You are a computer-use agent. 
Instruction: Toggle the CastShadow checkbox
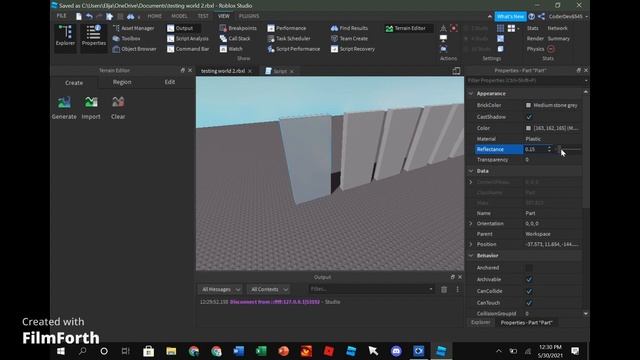coord(529,117)
